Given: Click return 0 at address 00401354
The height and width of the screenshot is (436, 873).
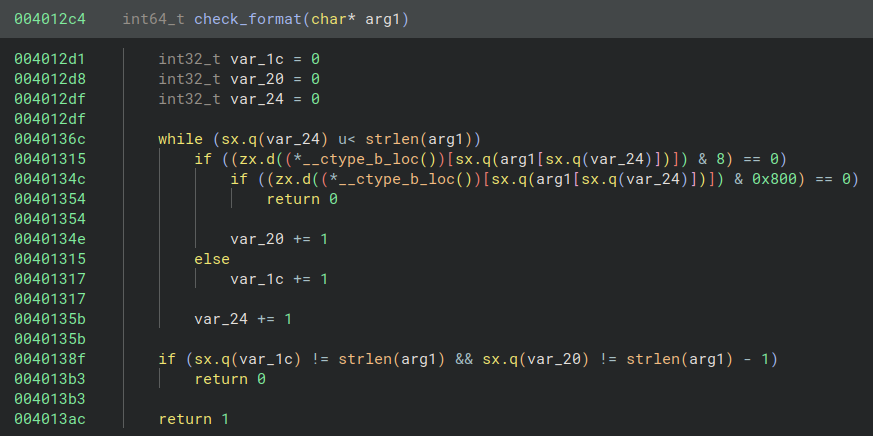Looking at the screenshot, I should click(302, 199).
